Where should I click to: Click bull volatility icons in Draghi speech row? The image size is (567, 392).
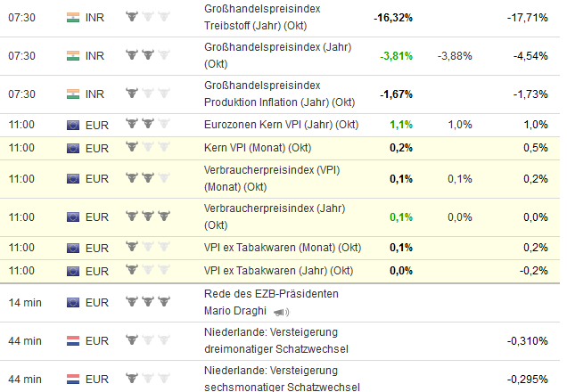click(x=148, y=303)
